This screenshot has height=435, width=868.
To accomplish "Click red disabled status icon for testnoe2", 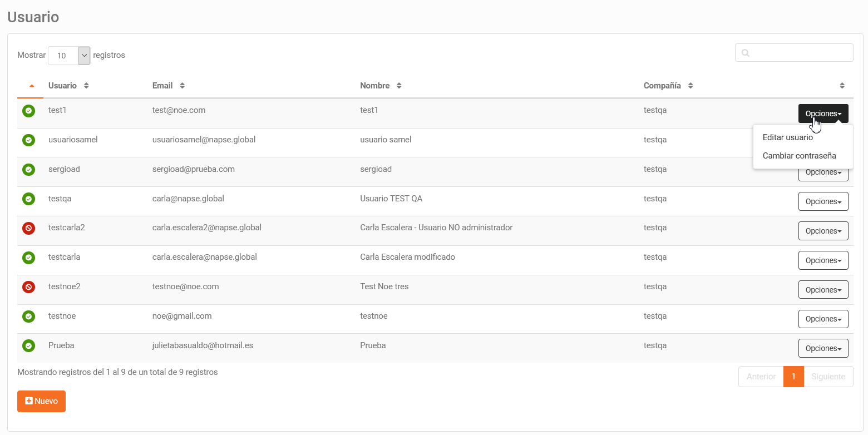I will click(28, 287).
